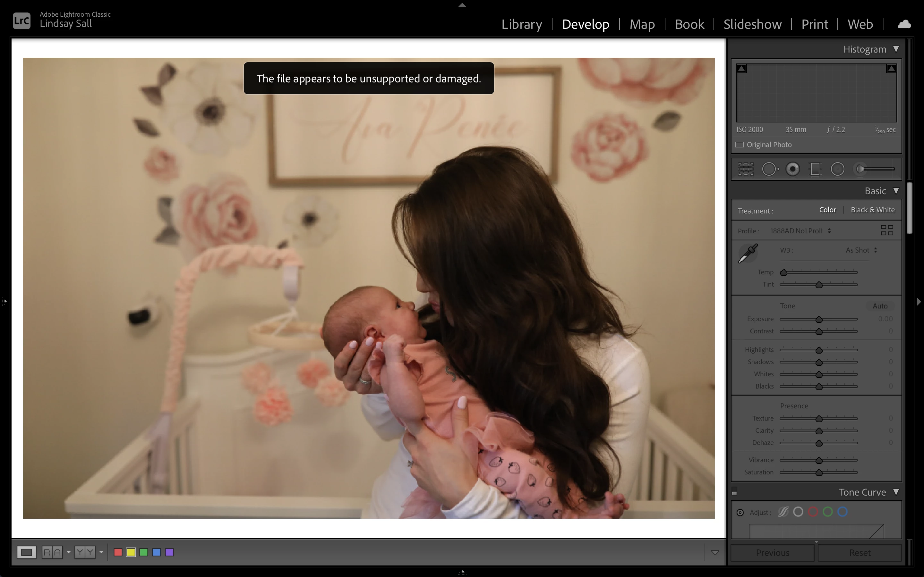Screen dimensions: 924x577
Task: Select the Crop Overlay tool
Action: (x=745, y=169)
